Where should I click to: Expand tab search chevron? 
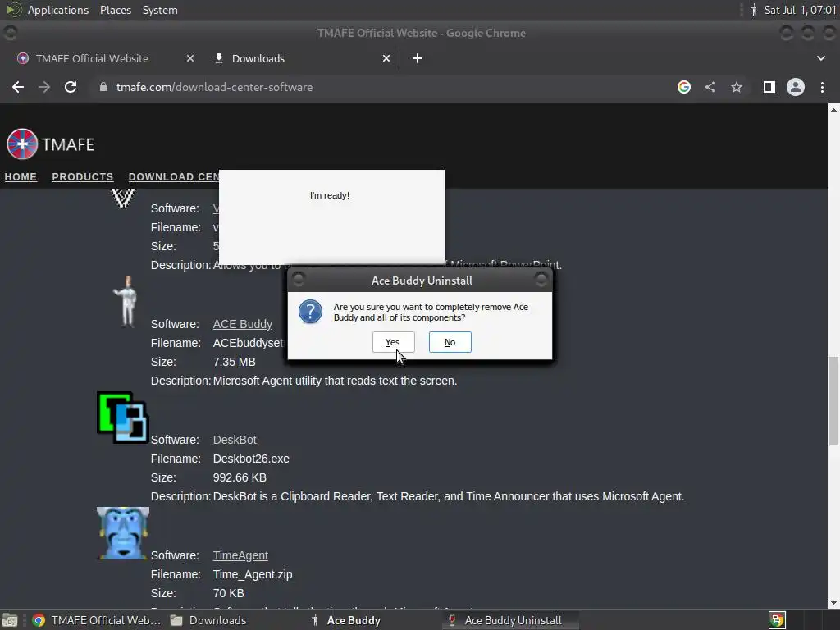click(820, 58)
